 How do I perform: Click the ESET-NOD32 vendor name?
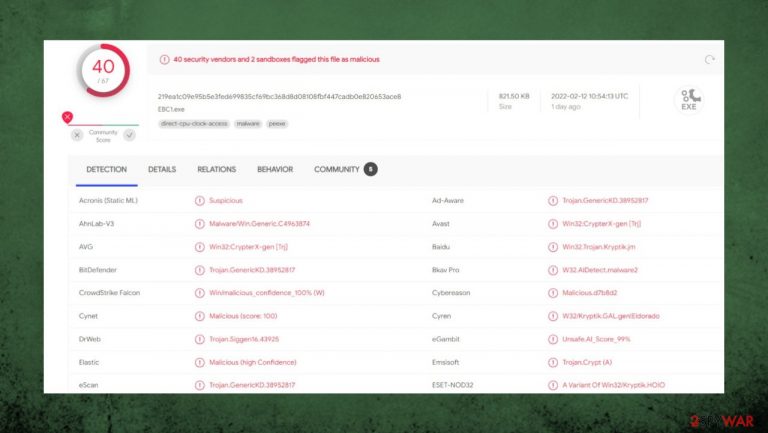[x=453, y=385]
